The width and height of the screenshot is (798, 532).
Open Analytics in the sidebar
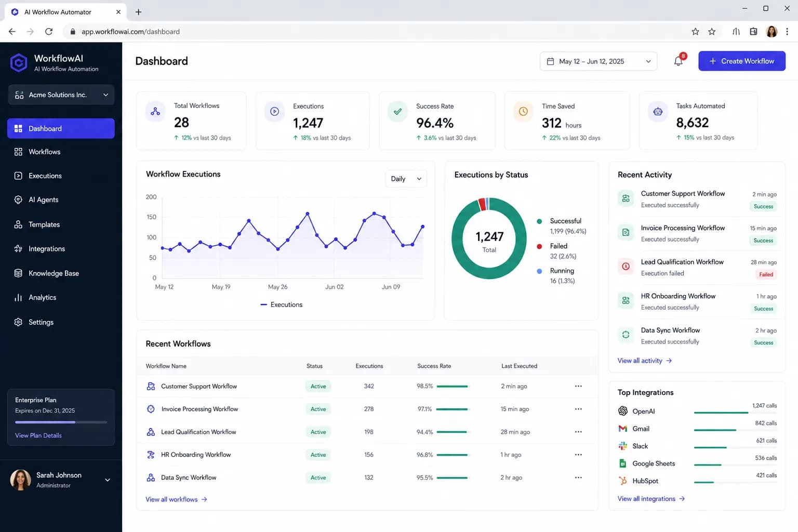tap(61, 297)
